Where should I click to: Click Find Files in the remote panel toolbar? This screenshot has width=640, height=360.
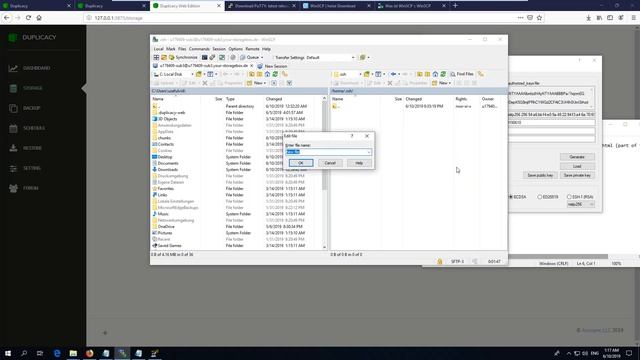tap(462, 74)
